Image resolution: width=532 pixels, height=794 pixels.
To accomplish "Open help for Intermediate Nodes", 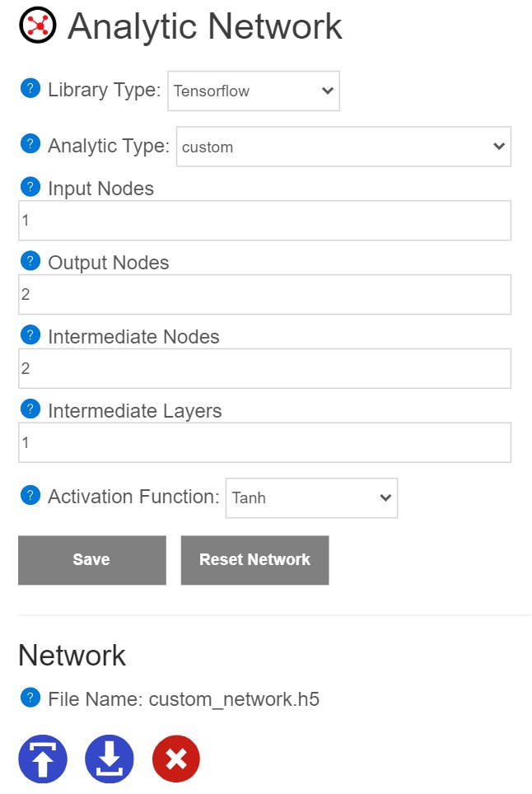I will coord(30,334).
